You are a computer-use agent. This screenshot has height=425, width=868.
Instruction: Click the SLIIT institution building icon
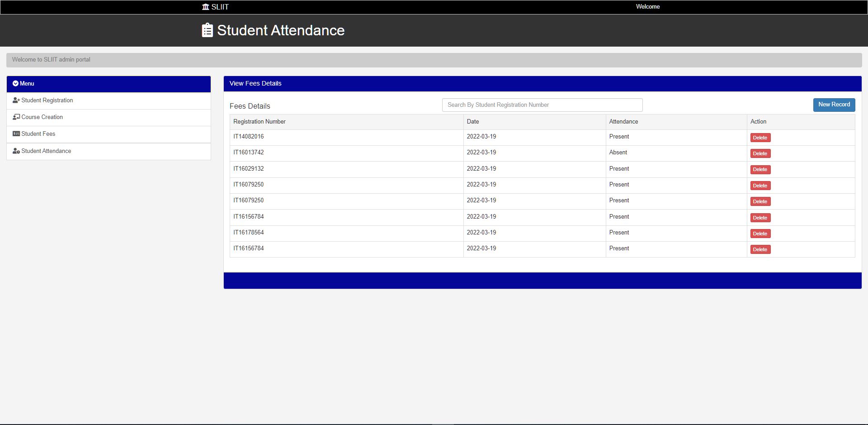tap(206, 7)
